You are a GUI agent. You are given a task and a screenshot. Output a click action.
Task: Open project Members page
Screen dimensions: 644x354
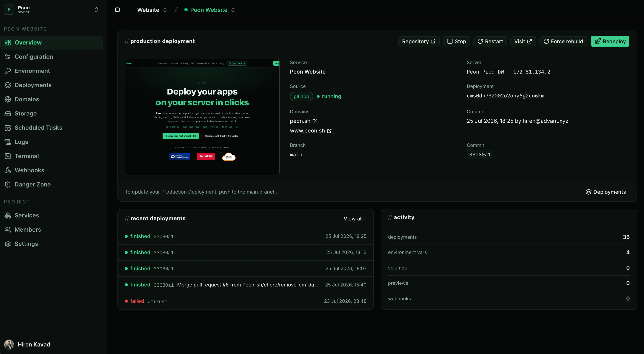(52, 230)
